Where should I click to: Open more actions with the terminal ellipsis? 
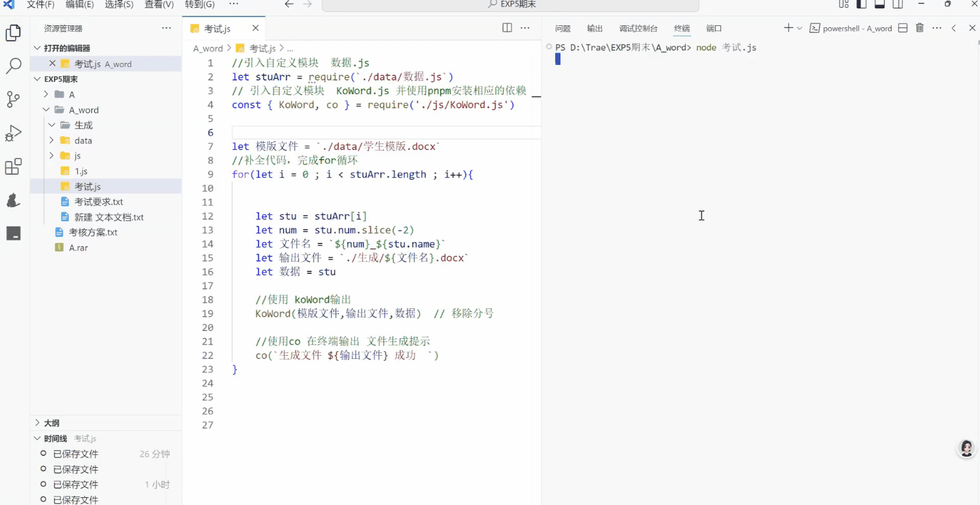(x=936, y=28)
